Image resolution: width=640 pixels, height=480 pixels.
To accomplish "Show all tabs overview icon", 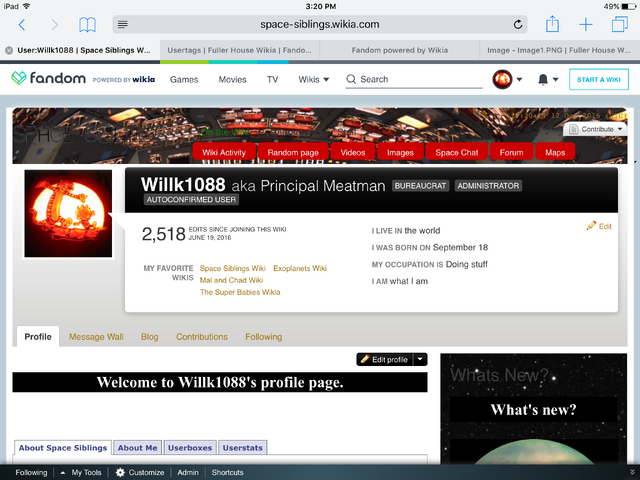I will (620, 24).
